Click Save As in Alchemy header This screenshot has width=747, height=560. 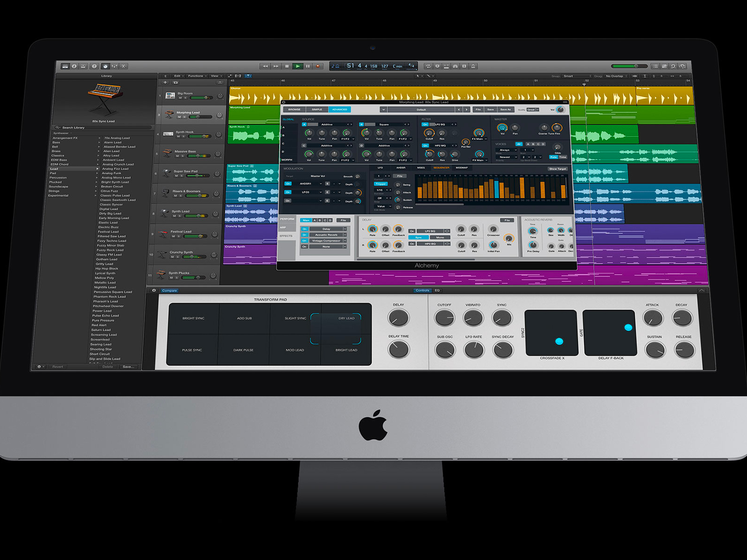coord(506,110)
